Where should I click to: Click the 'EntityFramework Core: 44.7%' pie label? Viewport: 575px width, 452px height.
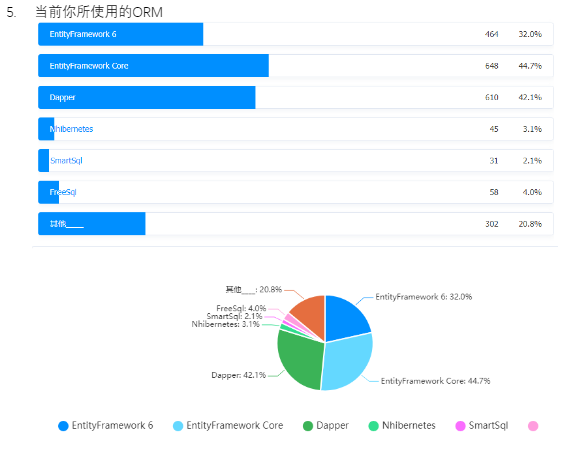click(x=435, y=381)
